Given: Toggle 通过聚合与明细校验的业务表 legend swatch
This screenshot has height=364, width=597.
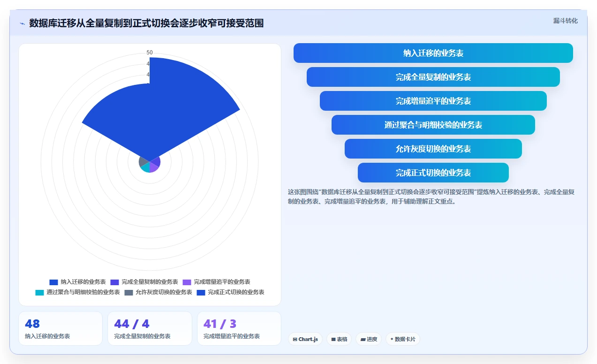Looking at the screenshot, I should point(39,292).
